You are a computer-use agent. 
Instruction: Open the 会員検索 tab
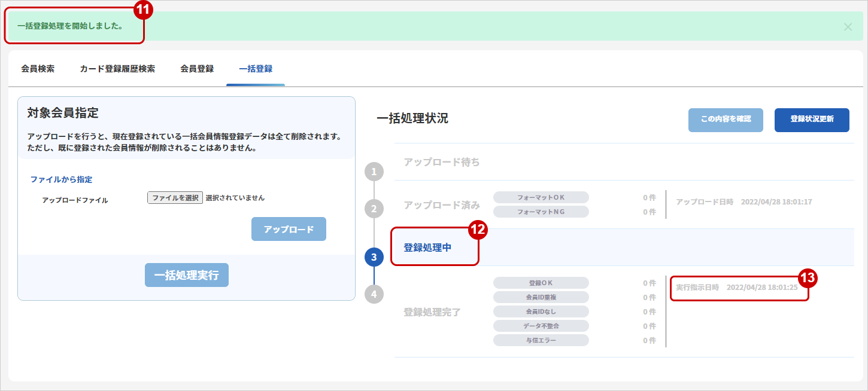coord(38,69)
